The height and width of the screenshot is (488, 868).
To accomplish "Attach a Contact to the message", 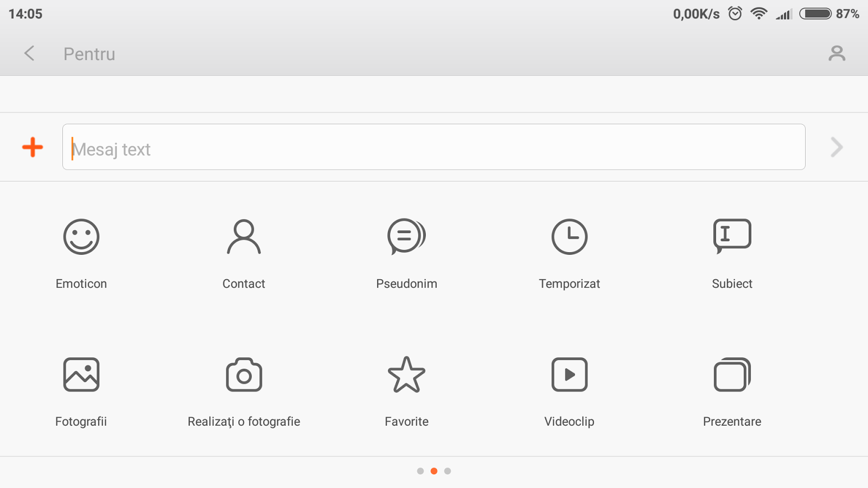I will (244, 237).
